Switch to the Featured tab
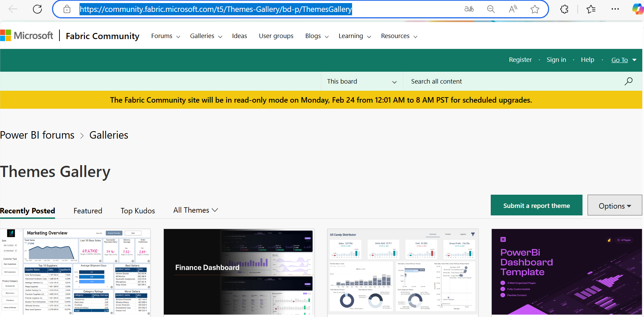The width and height of the screenshot is (644, 317). (x=88, y=211)
